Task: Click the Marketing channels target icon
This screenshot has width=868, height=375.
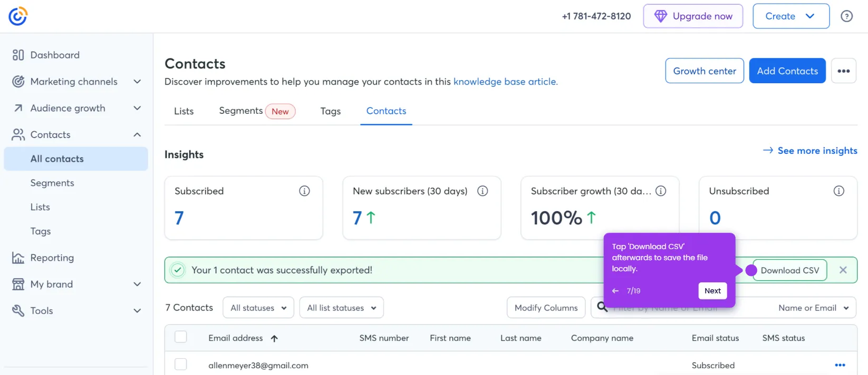Action: coord(18,82)
